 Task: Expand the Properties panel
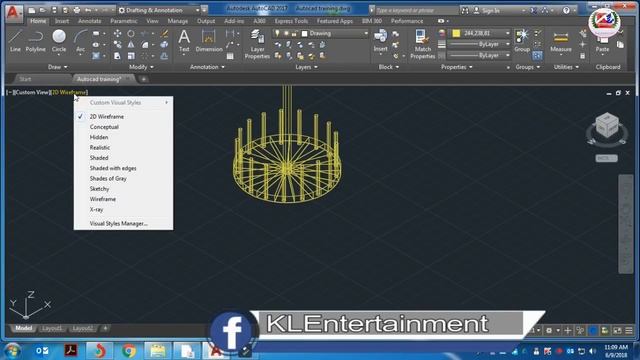click(x=457, y=67)
